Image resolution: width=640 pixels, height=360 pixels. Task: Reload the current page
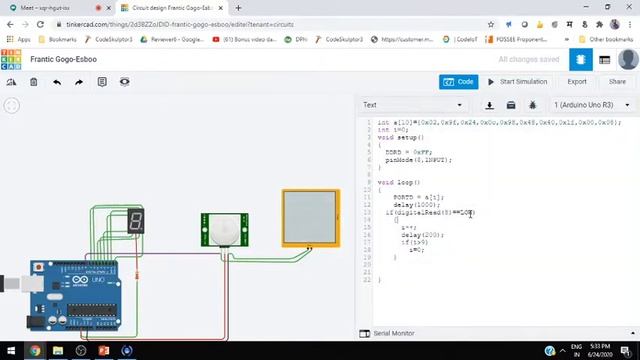point(40,24)
